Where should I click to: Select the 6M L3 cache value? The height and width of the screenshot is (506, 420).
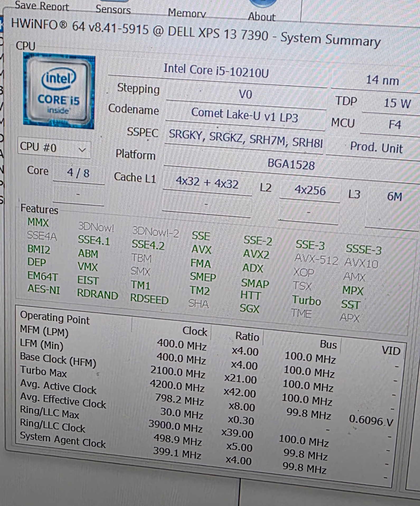(395, 196)
